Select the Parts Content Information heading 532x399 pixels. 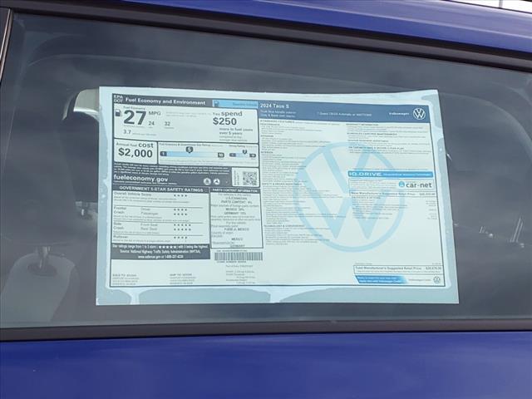(x=236, y=190)
